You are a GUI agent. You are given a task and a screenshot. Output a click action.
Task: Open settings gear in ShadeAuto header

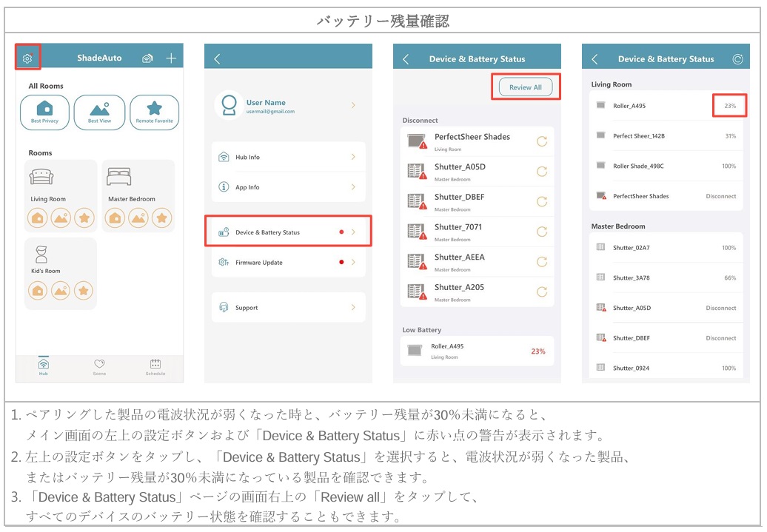point(27,58)
